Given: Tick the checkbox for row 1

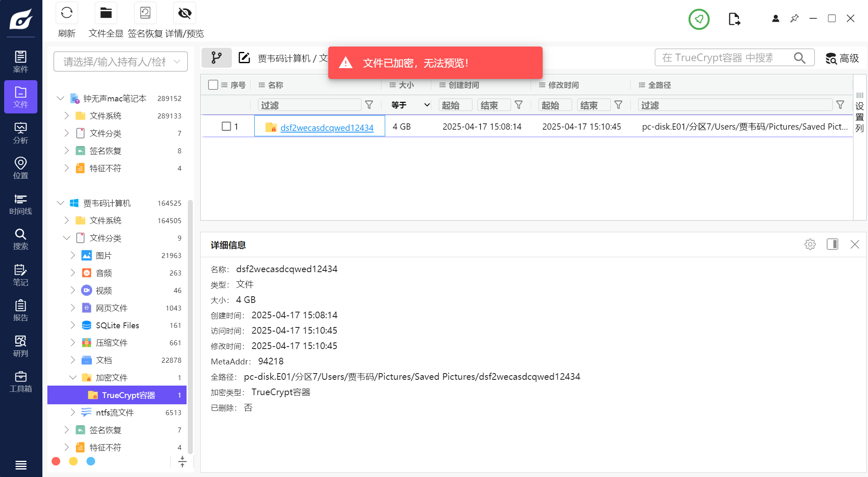Looking at the screenshot, I should [226, 126].
